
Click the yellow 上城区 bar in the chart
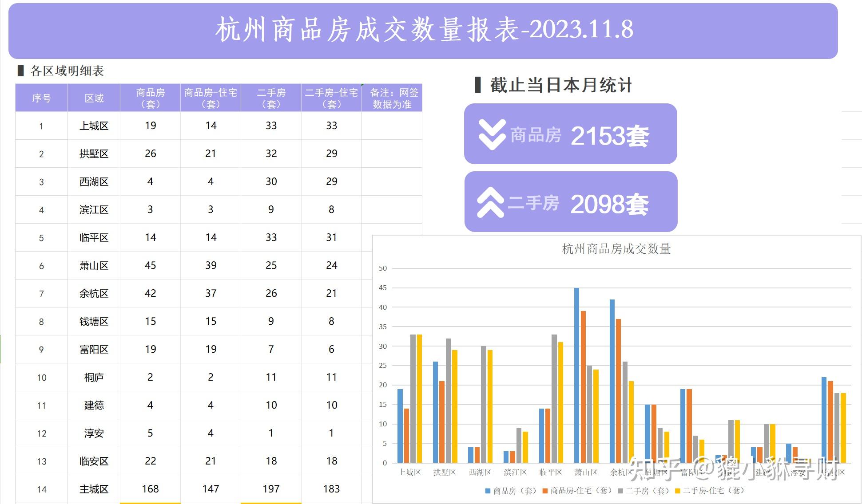click(x=420, y=398)
